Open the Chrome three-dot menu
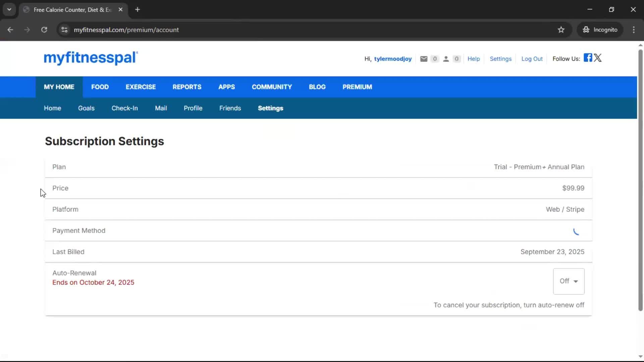 pyautogui.click(x=634, y=30)
